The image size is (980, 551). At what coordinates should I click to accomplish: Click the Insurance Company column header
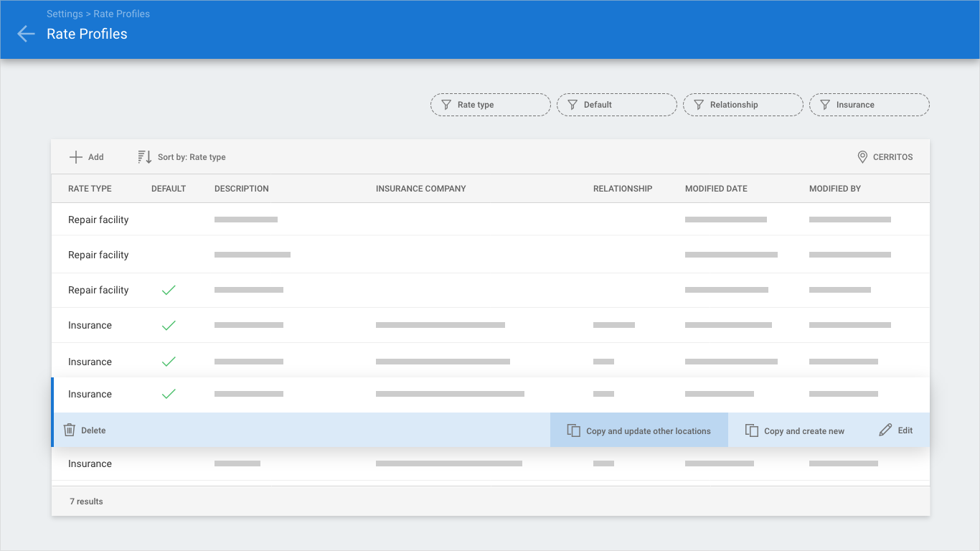420,189
